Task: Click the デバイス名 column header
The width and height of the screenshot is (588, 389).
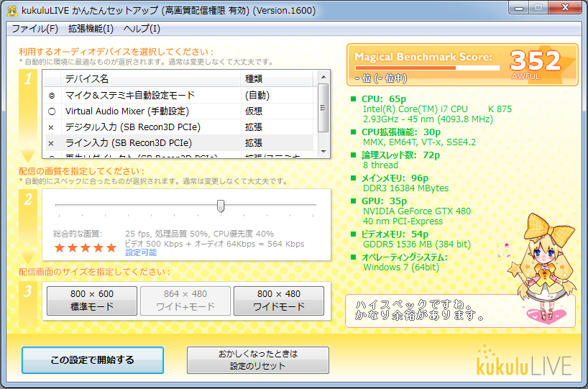Action: (150, 79)
